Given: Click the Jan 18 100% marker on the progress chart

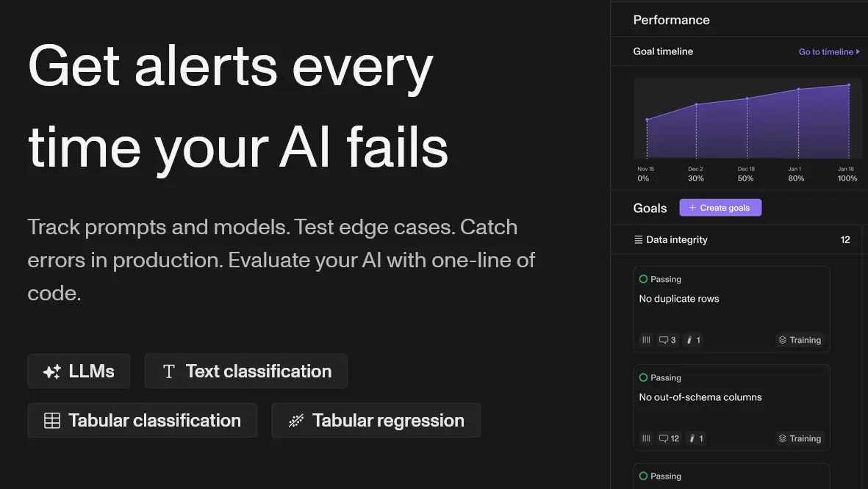Looking at the screenshot, I should [847, 173].
